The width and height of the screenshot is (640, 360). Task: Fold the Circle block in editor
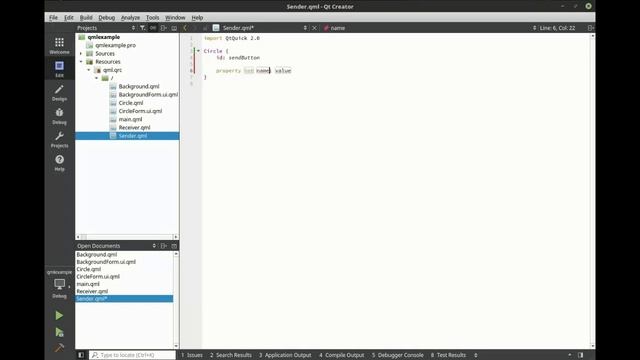[x=198, y=51]
